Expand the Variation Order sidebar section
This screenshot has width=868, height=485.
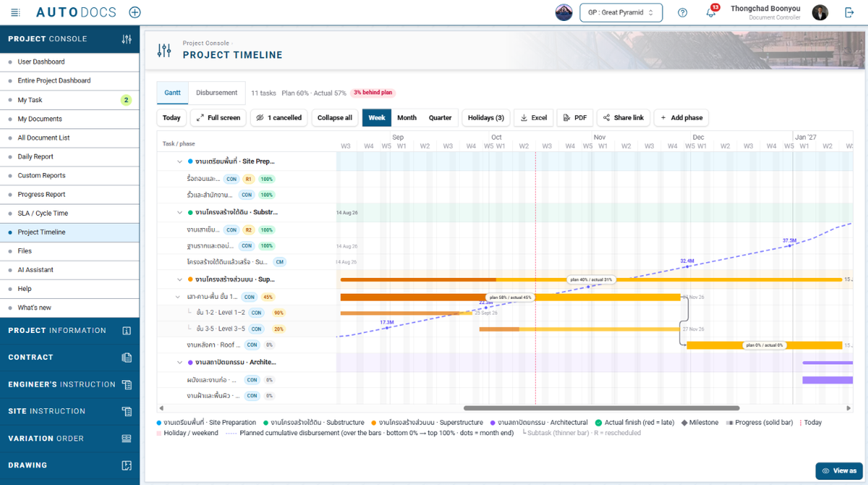(x=69, y=439)
